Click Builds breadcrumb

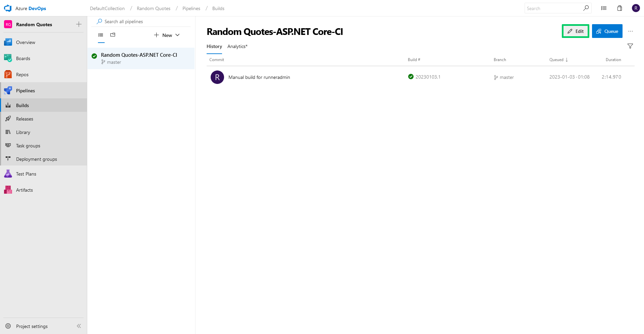tap(218, 8)
